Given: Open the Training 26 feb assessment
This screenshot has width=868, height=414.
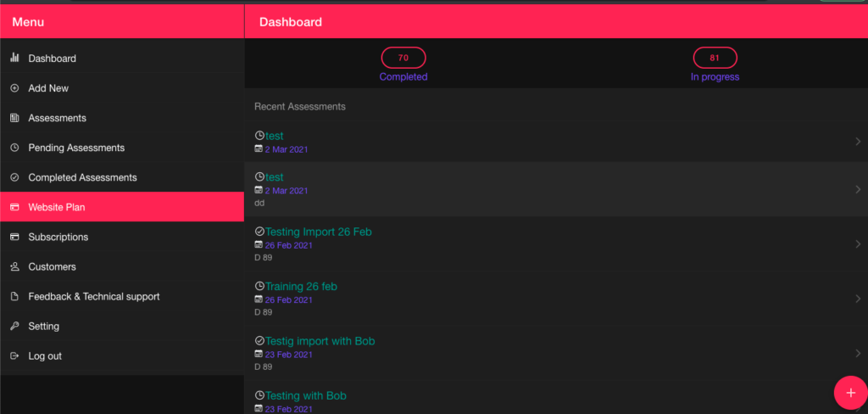Looking at the screenshot, I should click(x=556, y=299).
